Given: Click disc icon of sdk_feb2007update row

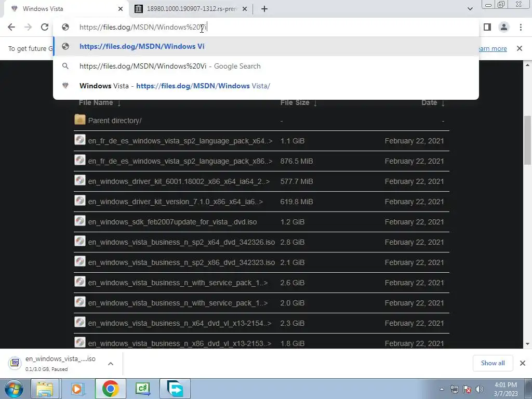Looking at the screenshot, I should pyautogui.click(x=79, y=220).
